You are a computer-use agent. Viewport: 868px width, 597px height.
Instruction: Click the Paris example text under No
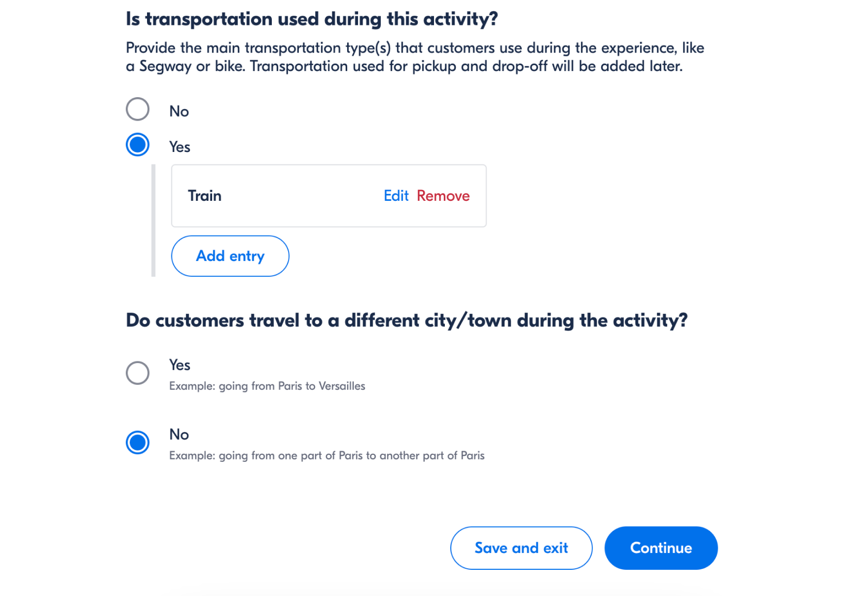click(x=326, y=455)
